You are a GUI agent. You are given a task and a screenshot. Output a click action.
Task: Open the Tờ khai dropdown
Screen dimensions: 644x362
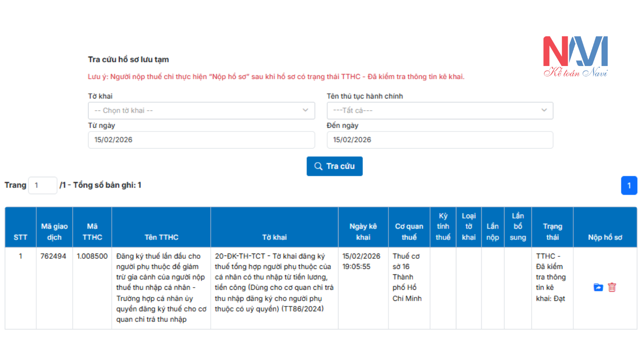click(201, 110)
